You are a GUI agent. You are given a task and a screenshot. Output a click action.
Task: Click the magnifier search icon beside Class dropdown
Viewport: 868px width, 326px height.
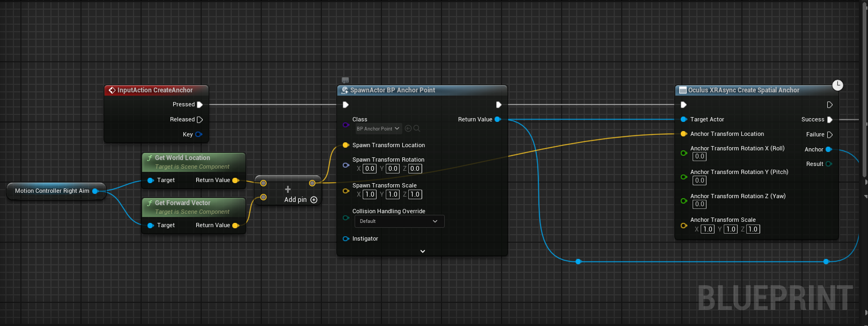[417, 129]
